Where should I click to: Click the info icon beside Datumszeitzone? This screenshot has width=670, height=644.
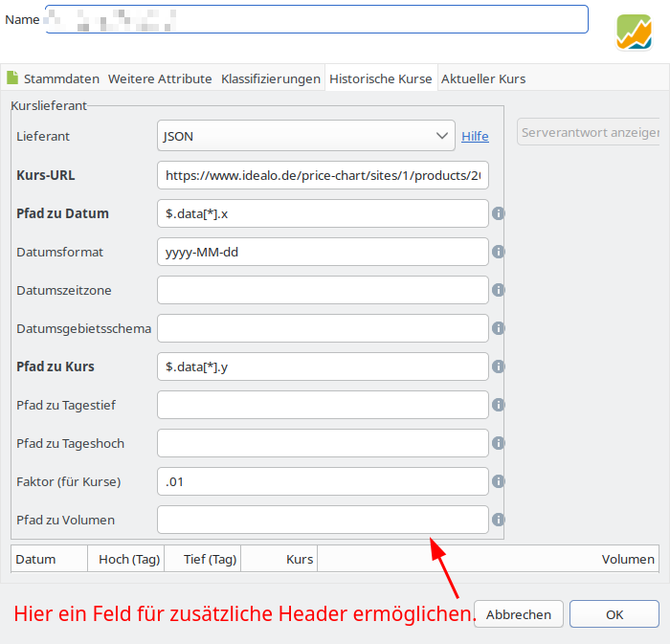click(498, 290)
